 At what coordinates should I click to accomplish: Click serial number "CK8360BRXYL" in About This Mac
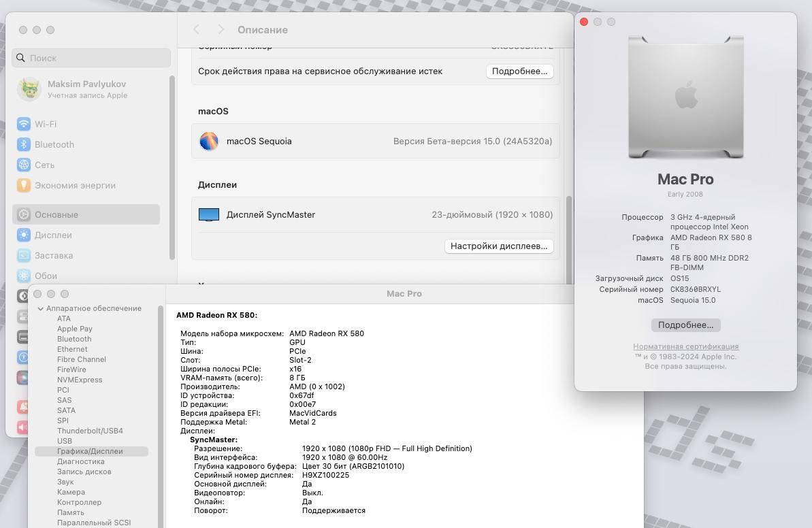[695, 289]
